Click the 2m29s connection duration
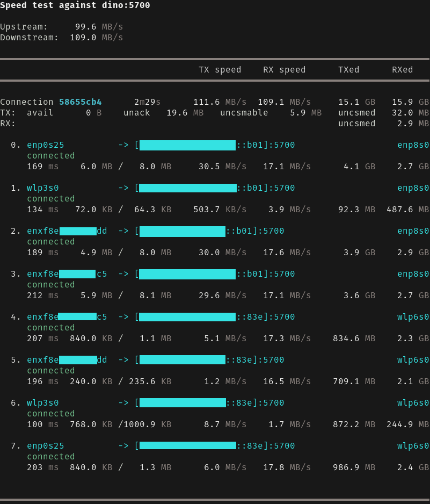430x504 pixels. (147, 102)
